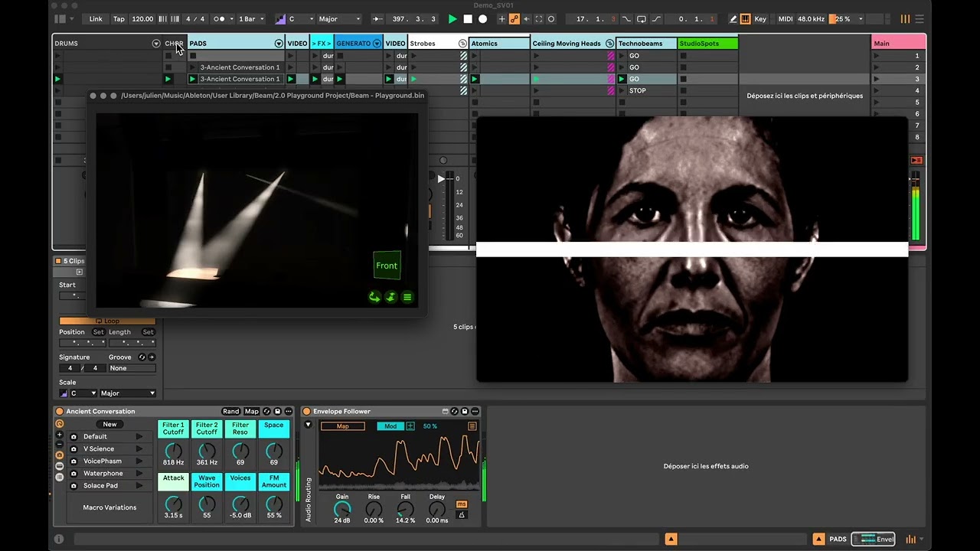
Task: Open the Major scale dropdown in toolbar
Action: 339,19
